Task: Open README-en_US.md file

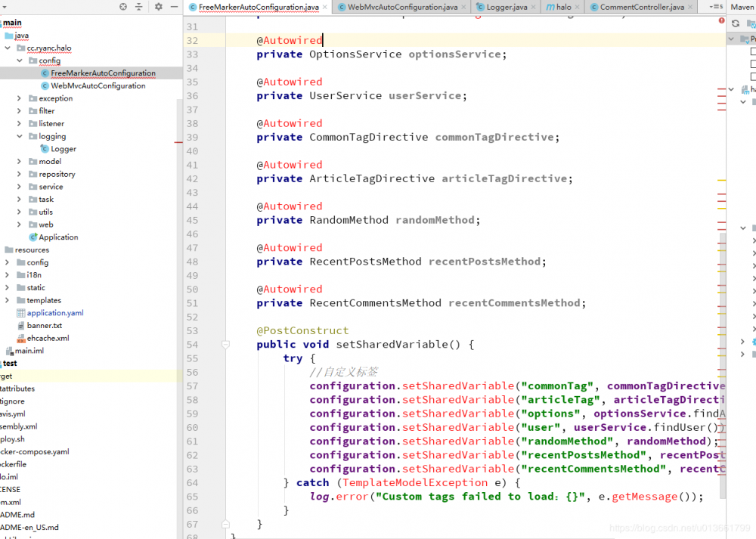Action: (29, 528)
